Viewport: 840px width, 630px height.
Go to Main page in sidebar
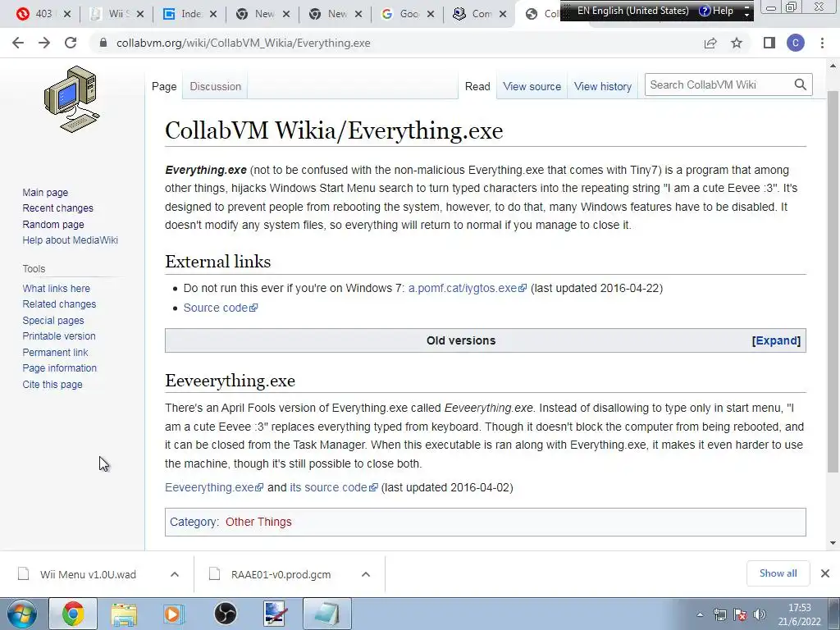[x=45, y=192]
